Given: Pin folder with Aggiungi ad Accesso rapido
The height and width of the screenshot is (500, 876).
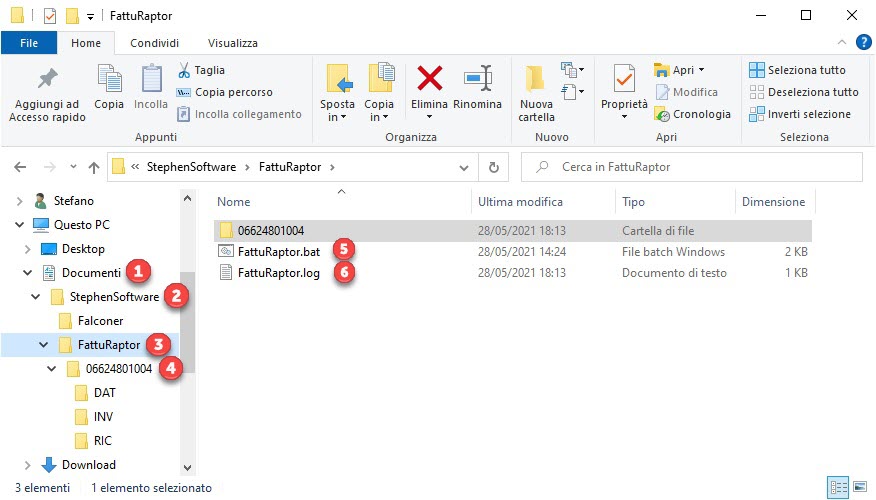Looking at the screenshot, I should click(47, 93).
